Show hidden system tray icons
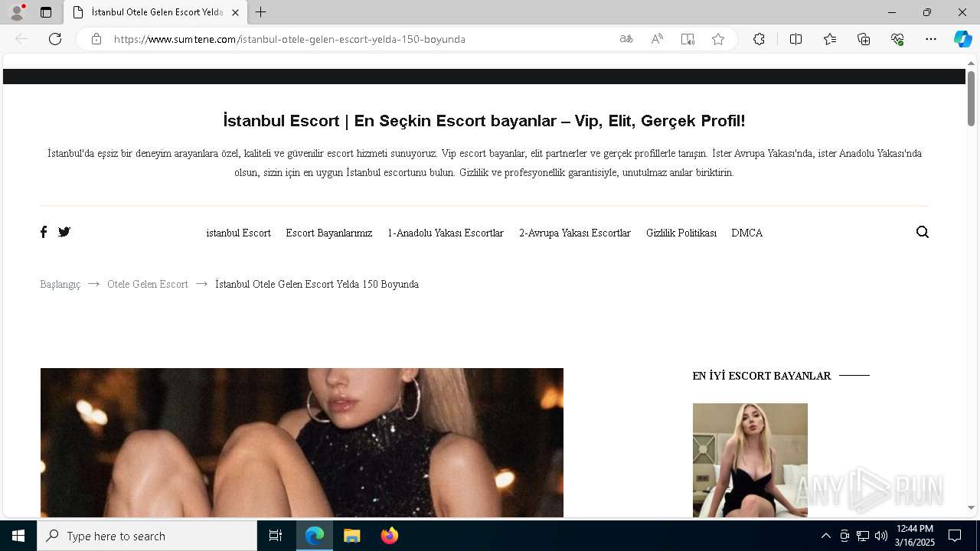Viewport: 980px width, 551px height. click(825, 536)
